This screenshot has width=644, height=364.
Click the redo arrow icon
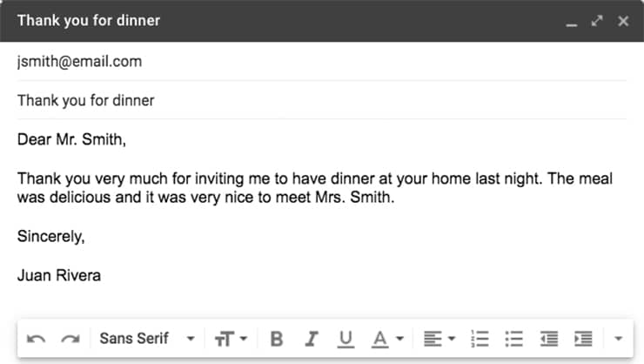70,338
